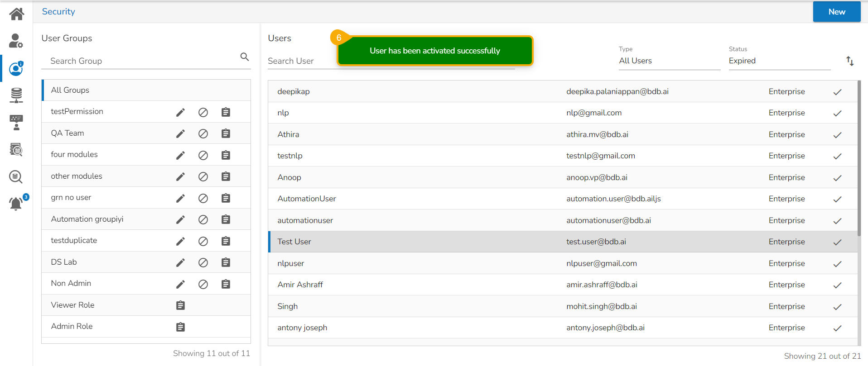Open the Type All Users dropdown
868x366 pixels.
(x=669, y=61)
